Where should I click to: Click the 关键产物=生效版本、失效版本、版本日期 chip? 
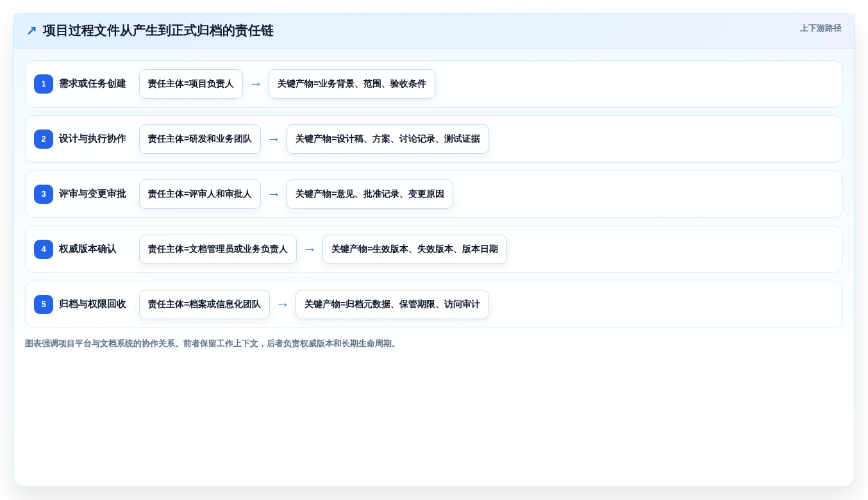[x=415, y=249]
